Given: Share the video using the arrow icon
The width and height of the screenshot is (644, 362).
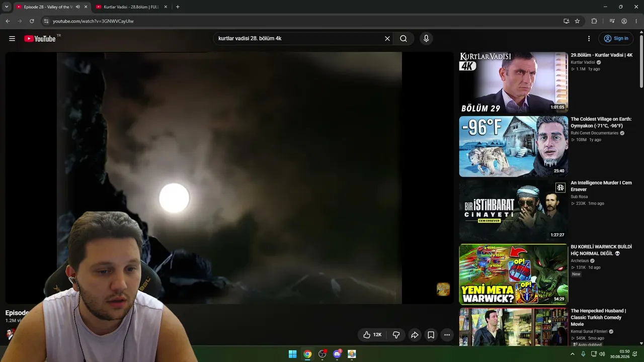Looking at the screenshot, I should click(x=415, y=335).
